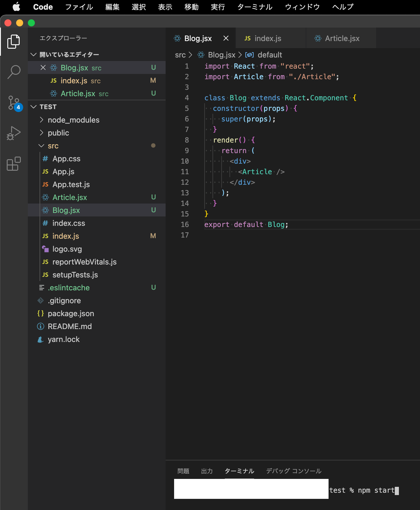Open App.js in src folder

click(97, 172)
